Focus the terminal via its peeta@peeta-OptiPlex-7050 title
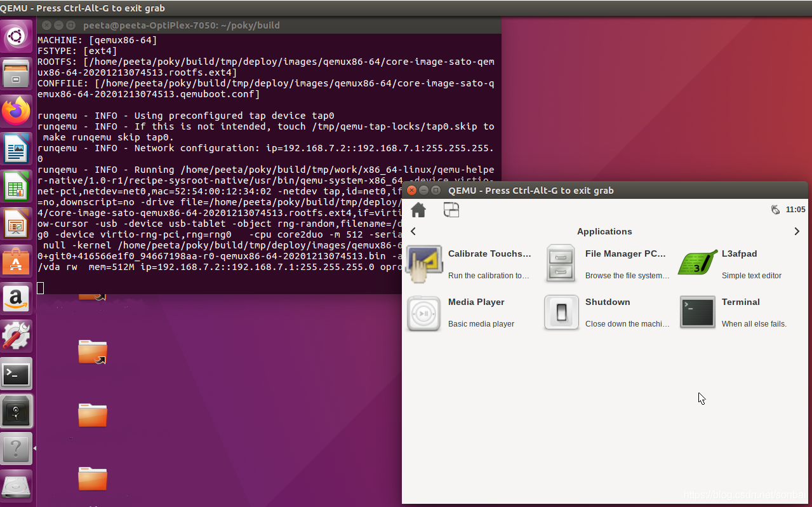 point(181,25)
